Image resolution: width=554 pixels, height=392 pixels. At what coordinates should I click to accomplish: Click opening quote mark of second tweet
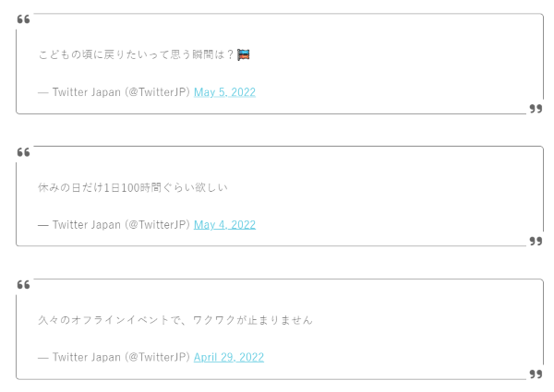tap(24, 152)
